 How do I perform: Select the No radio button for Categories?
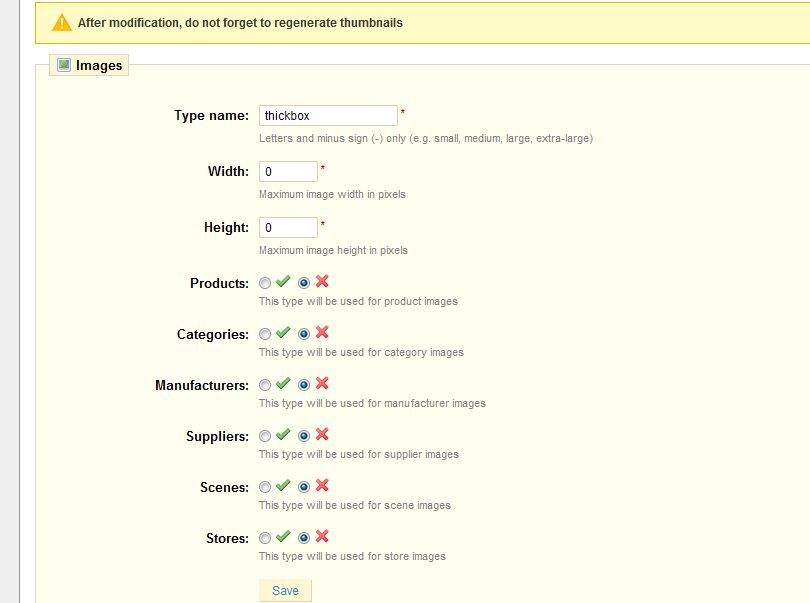click(304, 334)
